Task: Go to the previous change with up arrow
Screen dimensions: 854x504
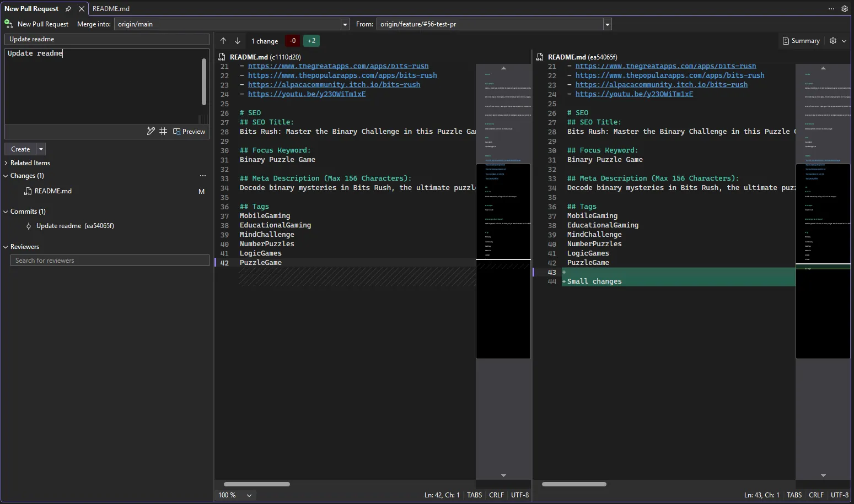Action: coord(223,41)
